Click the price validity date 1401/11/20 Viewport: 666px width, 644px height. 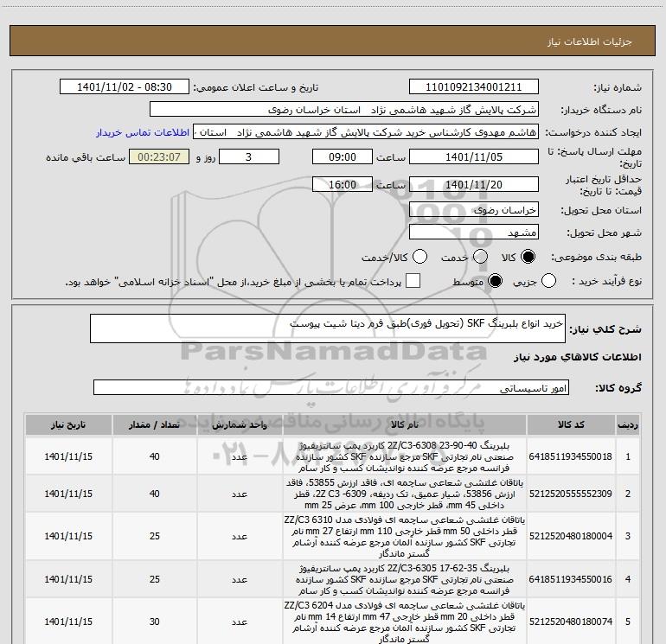tap(473, 185)
